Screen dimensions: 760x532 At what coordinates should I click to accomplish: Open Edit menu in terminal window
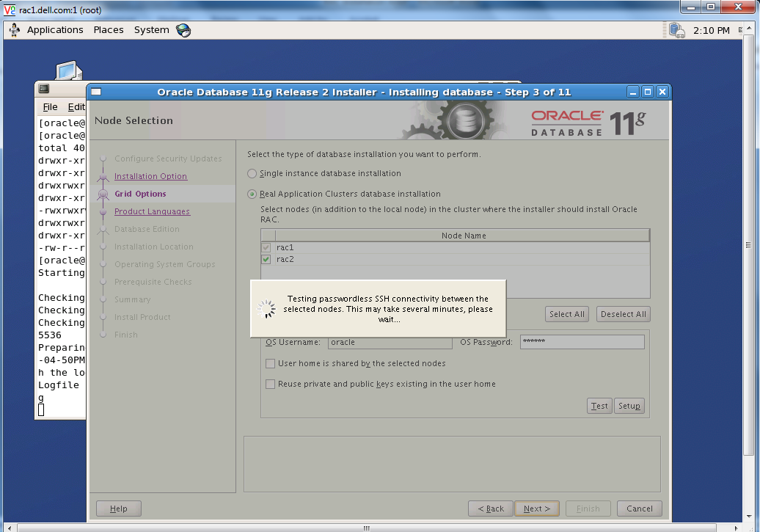76,106
